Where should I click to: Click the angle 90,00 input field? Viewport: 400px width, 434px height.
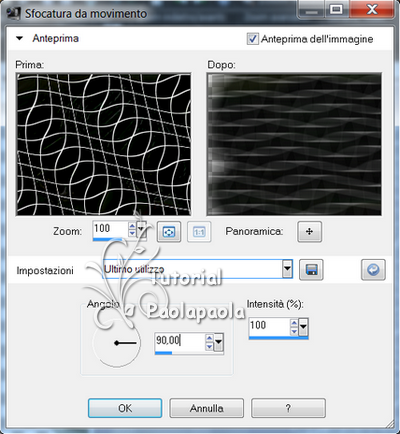tap(180, 341)
